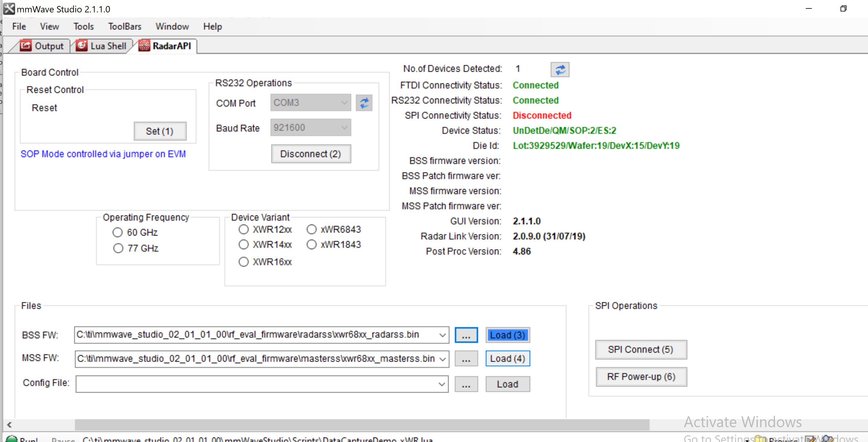868x442 pixels.
Task: Open the Help menu
Action: click(212, 26)
